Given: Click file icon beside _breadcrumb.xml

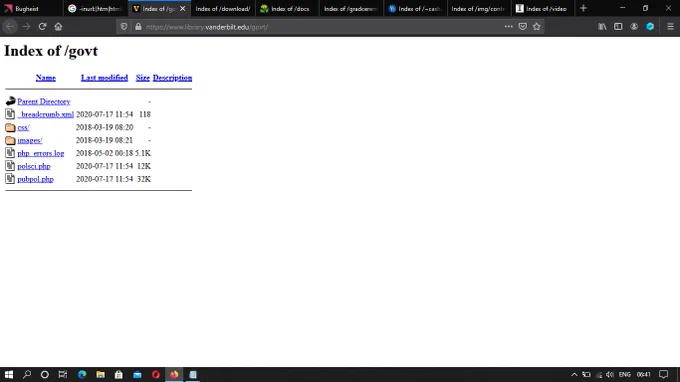Looking at the screenshot, I should tap(10, 114).
